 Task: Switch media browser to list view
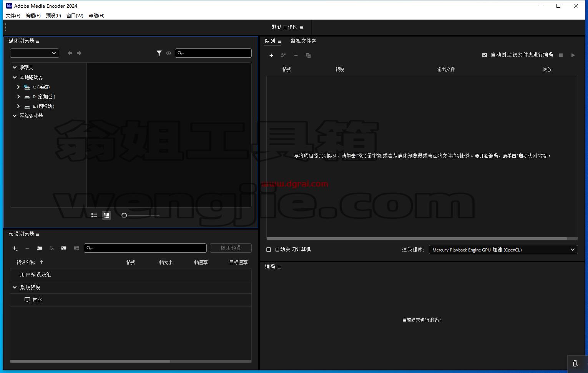[94, 215]
